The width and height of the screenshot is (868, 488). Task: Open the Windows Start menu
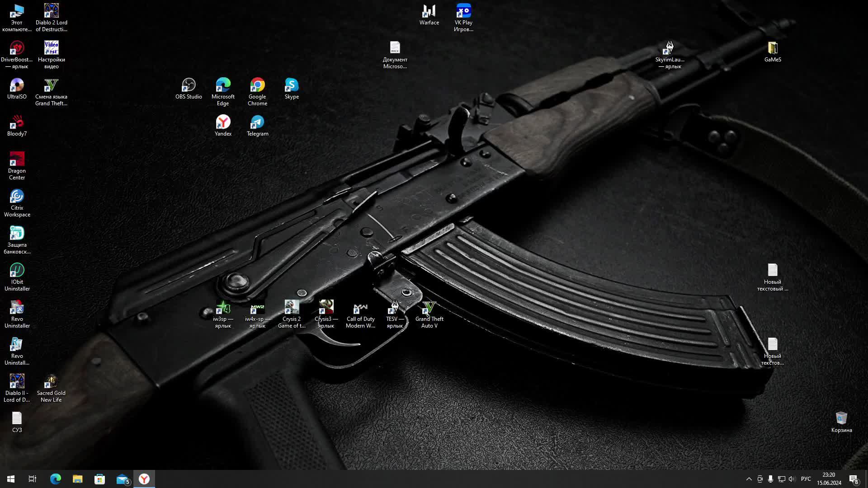11,479
